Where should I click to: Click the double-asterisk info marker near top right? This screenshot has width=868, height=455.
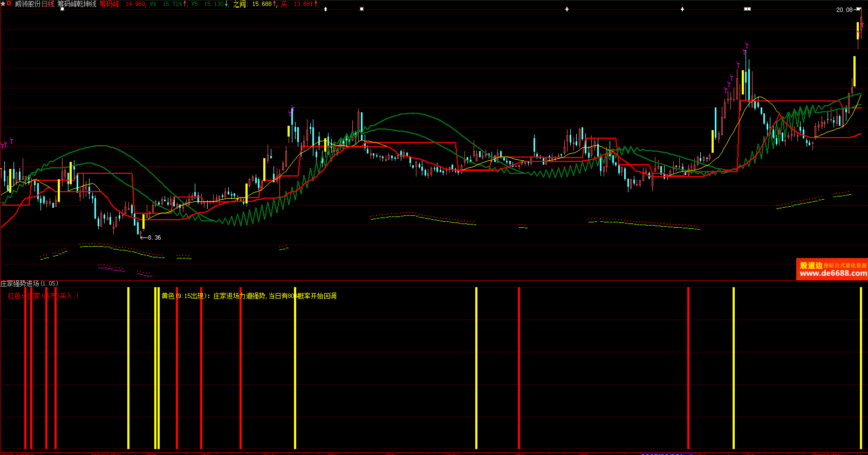[747, 9]
